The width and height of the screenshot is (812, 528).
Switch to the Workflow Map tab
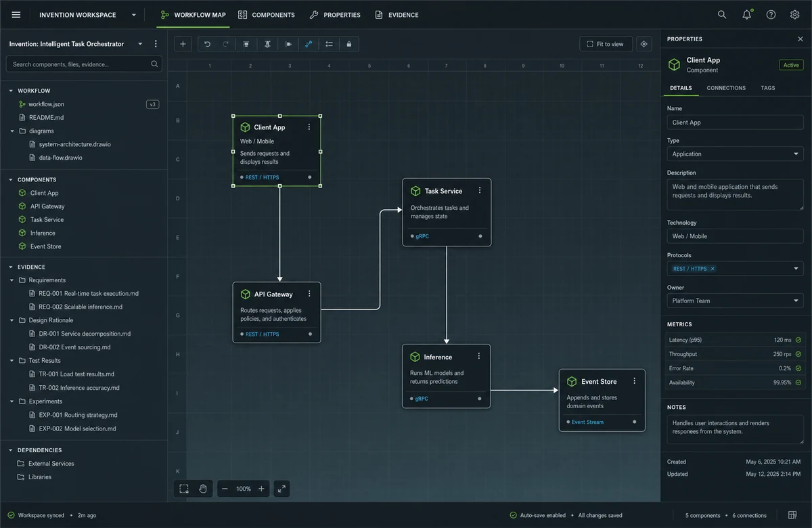point(193,15)
